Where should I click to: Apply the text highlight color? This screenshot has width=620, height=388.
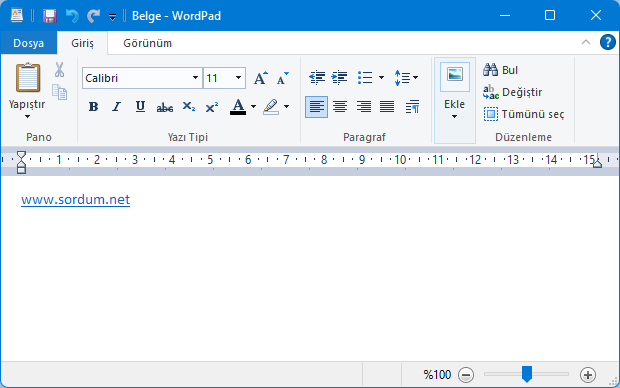click(271, 106)
